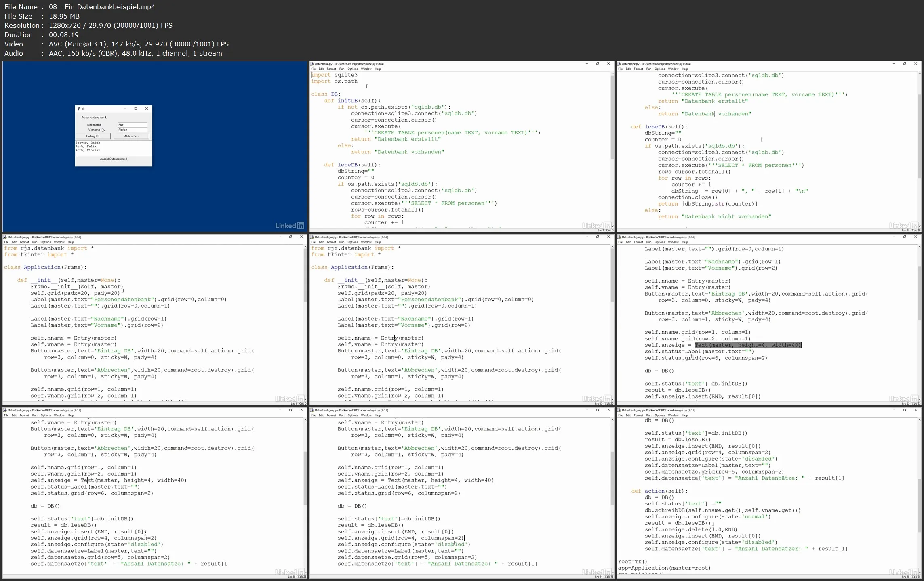The image size is (924, 581).
Task: Minimize the small tk window
Action: (125, 109)
